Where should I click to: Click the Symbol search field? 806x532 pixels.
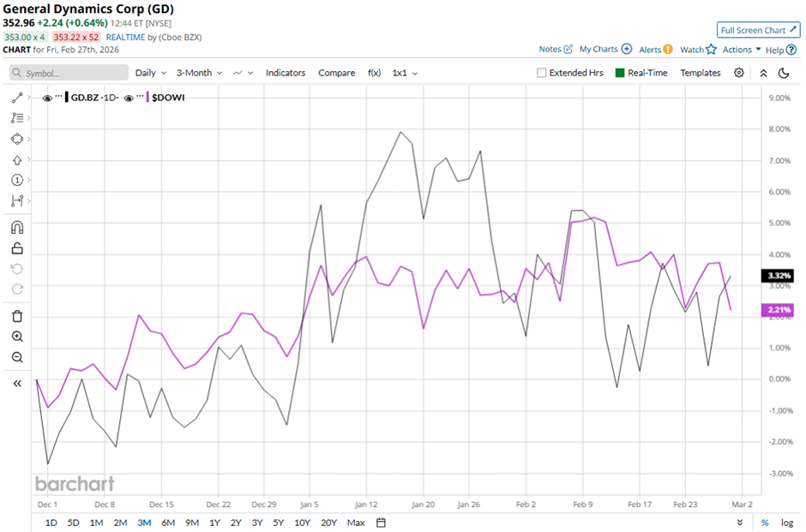(69, 73)
